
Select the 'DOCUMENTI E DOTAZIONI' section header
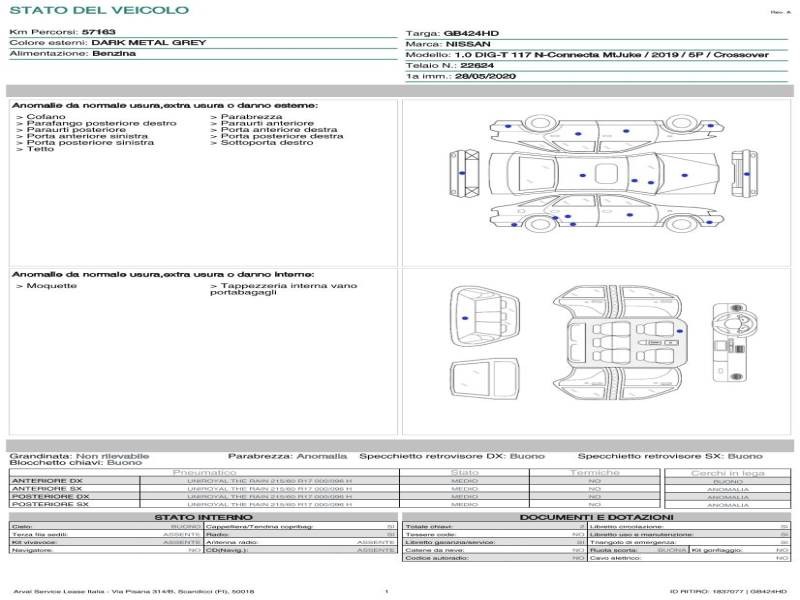[596, 517]
